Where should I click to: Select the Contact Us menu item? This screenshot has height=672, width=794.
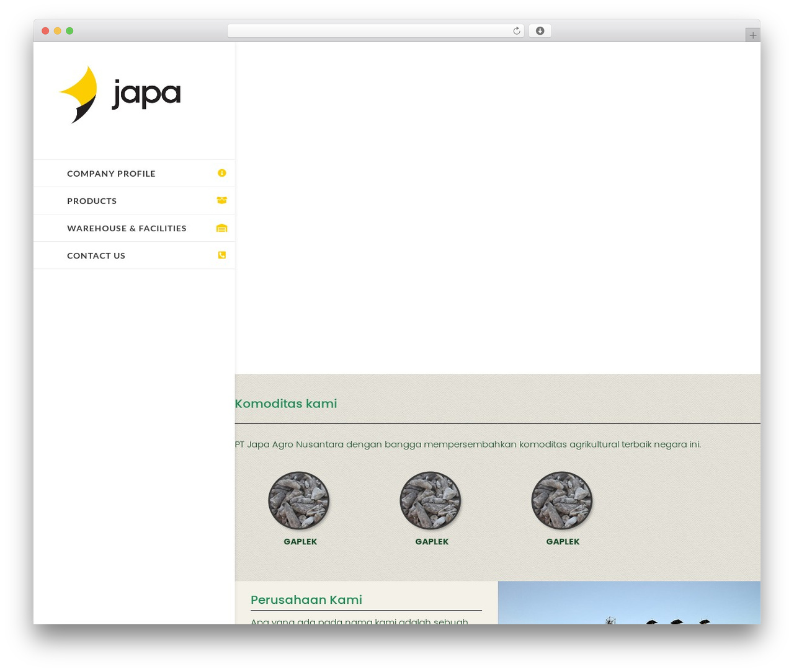(x=134, y=255)
